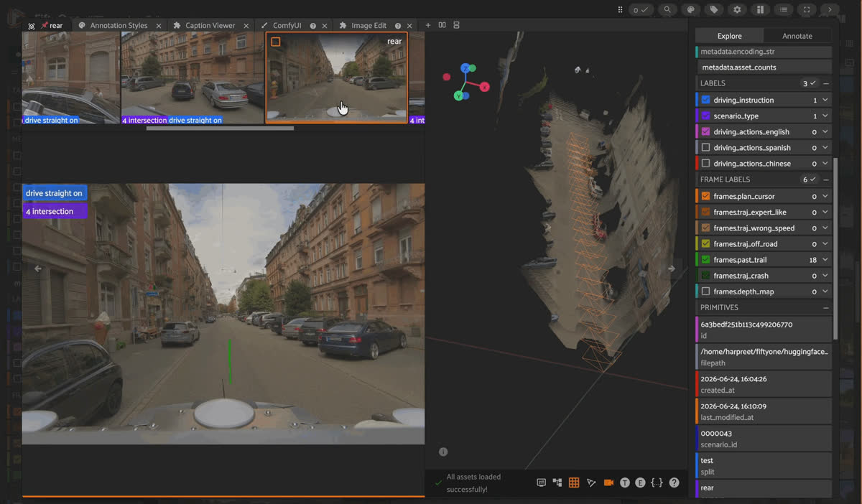The image size is (862, 504).
Task: Open the scene hierarchy tree icon
Action: pyautogui.click(x=557, y=482)
